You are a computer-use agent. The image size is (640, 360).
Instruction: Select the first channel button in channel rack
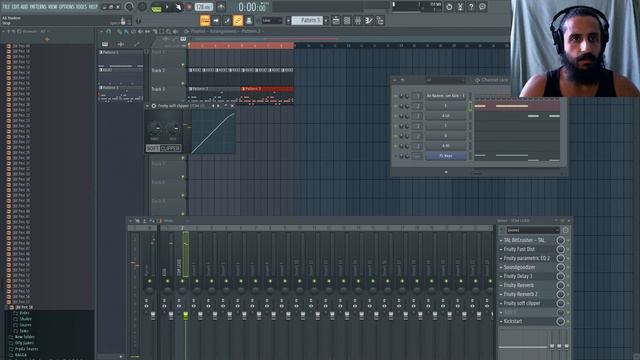tap(446, 96)
